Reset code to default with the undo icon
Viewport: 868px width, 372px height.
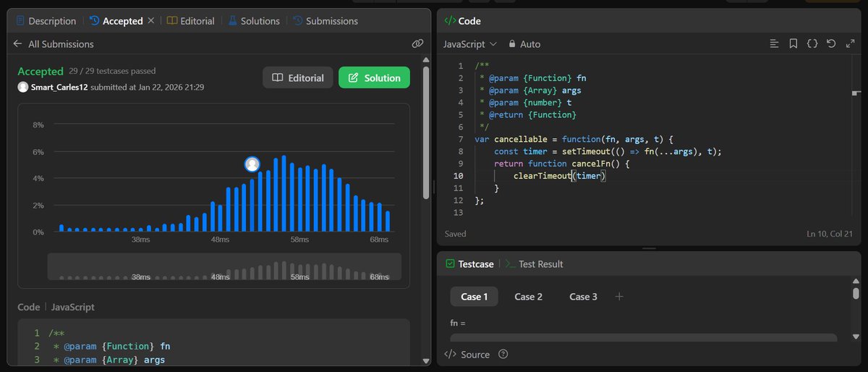831,44
